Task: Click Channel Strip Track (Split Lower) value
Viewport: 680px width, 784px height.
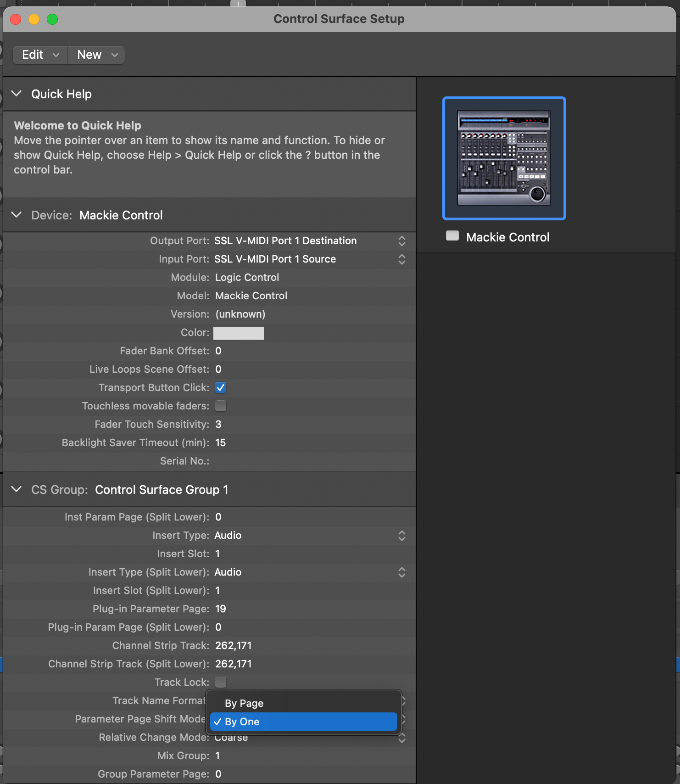Action: 234,664
